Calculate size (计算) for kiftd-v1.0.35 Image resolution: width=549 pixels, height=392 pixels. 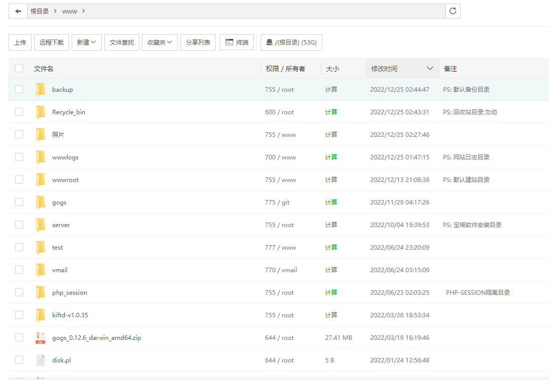click(331, 315)
